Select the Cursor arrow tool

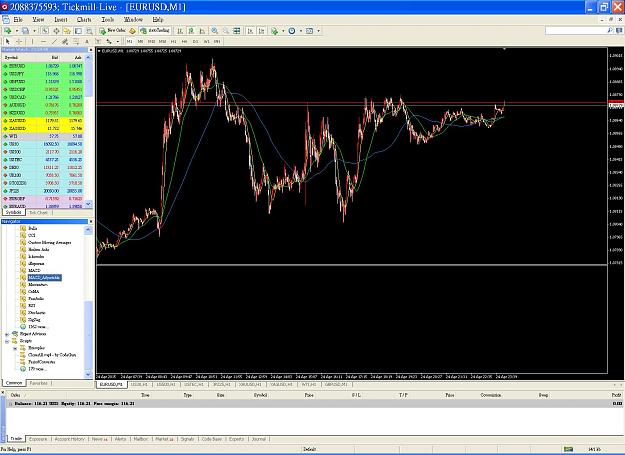pos(7,41)
